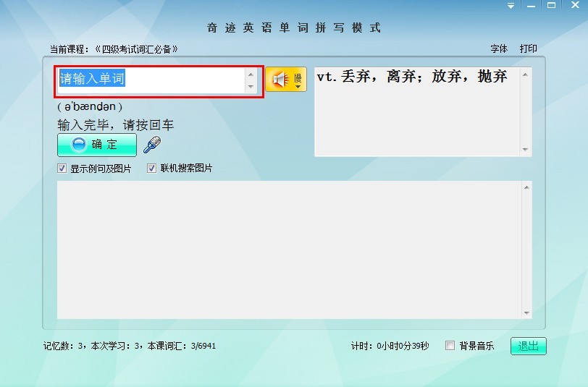Uncheck the 联机搜索图片 checkbox

pos(152,169)
